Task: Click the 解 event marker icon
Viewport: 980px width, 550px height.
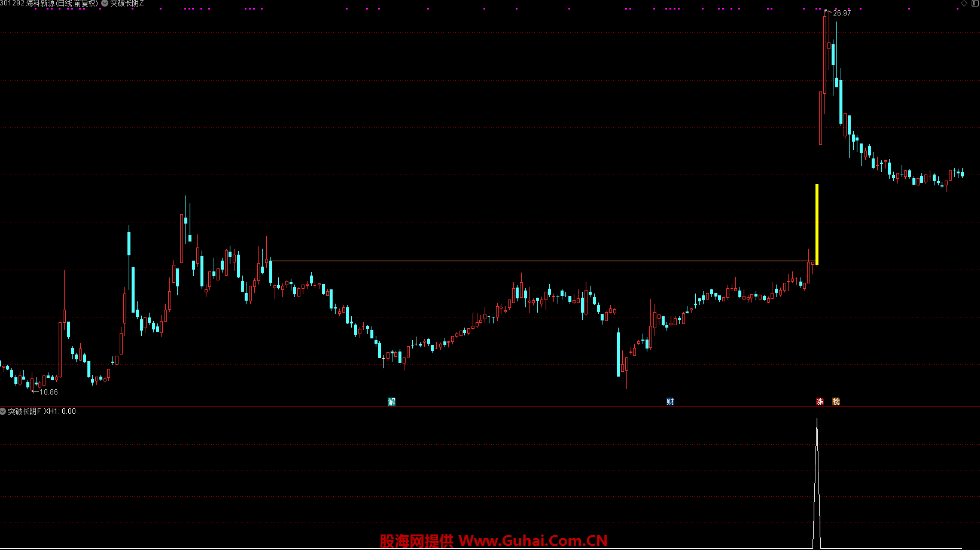Action: tap(392, 402)
